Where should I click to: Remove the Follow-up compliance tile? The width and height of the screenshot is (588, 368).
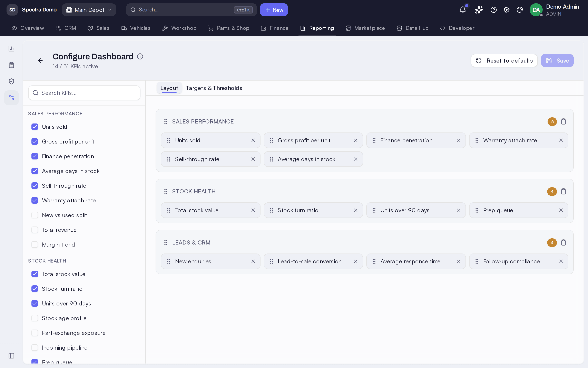click(x=561, y=261)
